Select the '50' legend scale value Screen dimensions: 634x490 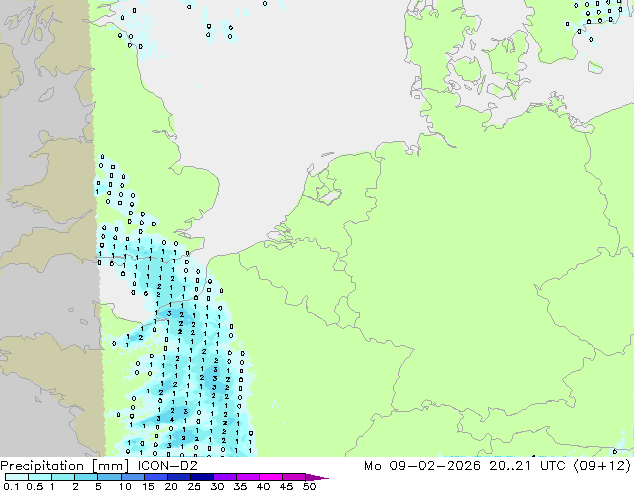[x=309, y=486]
